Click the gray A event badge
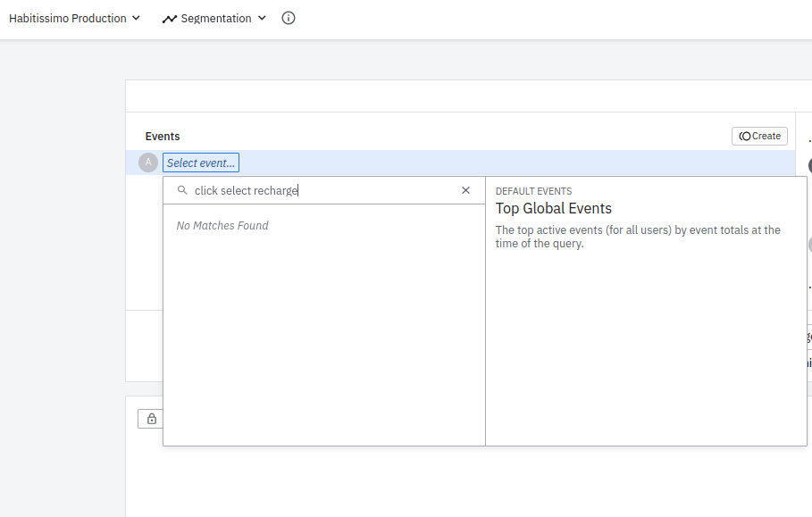 pos(148,163)
